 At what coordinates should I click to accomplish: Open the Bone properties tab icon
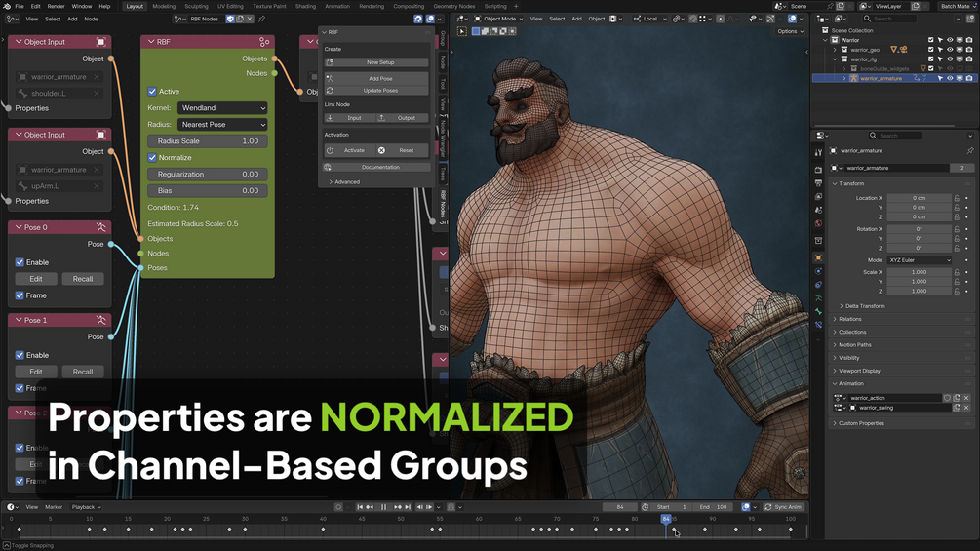[x=818, y=312]
